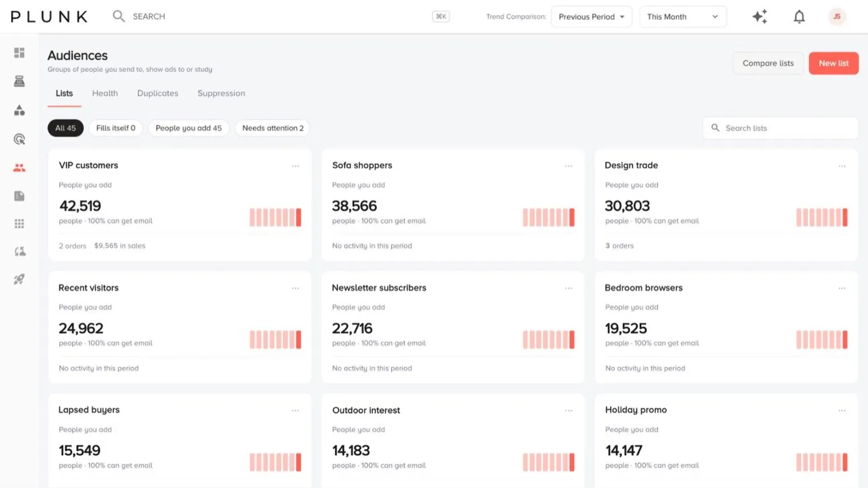The height and width of the screenshot is (488, 868).
Task: Click the 3 orders text on Design trade
Action: (619, 246)
